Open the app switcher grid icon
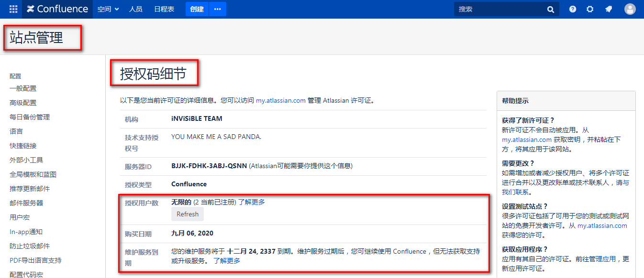This screenshot has height=278, width=644. click(13, 9)
